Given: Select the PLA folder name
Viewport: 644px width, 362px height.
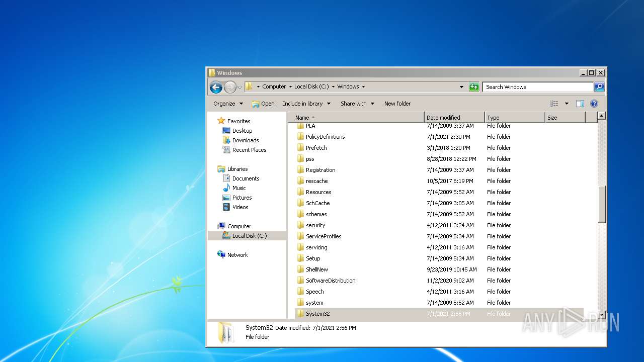Looking at the screenshot, I should click(310, 126).
